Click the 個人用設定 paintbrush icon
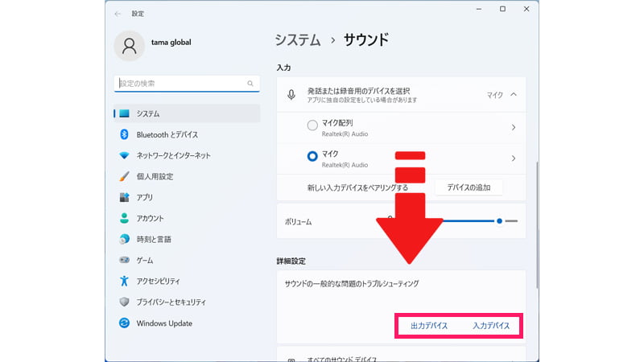The width and height of the screenshot is (644, 362). pyautogui.click(x=124, y=176)
